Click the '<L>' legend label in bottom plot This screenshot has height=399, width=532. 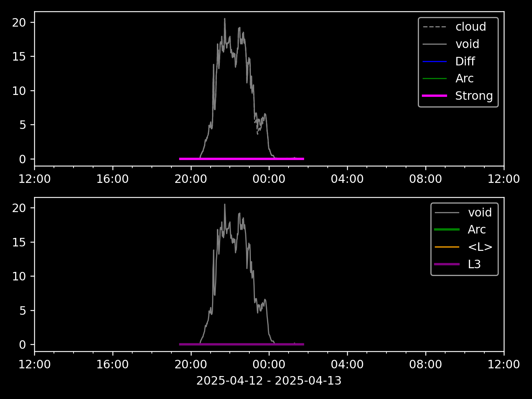[480, 247]
